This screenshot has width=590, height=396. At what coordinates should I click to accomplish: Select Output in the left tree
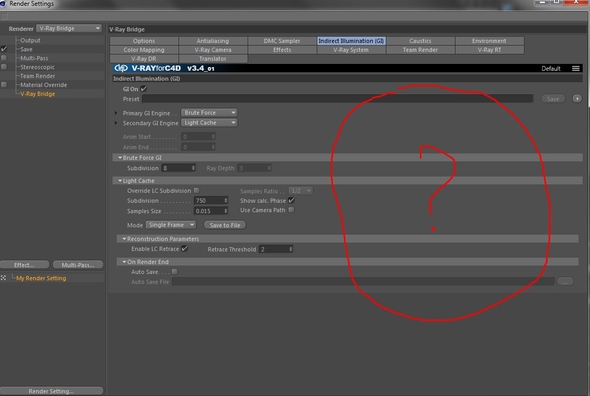point(30,40)
